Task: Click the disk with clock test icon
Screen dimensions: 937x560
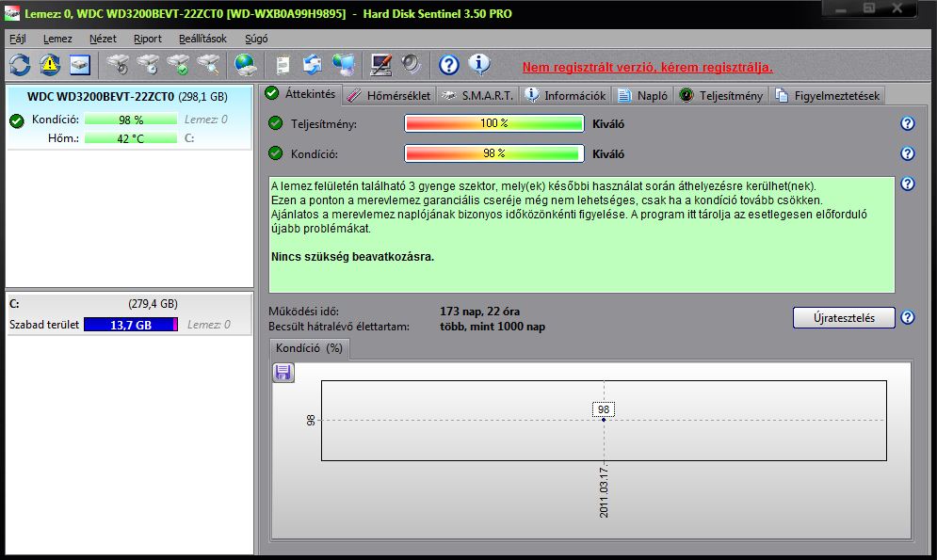Action: click(148, 65)
